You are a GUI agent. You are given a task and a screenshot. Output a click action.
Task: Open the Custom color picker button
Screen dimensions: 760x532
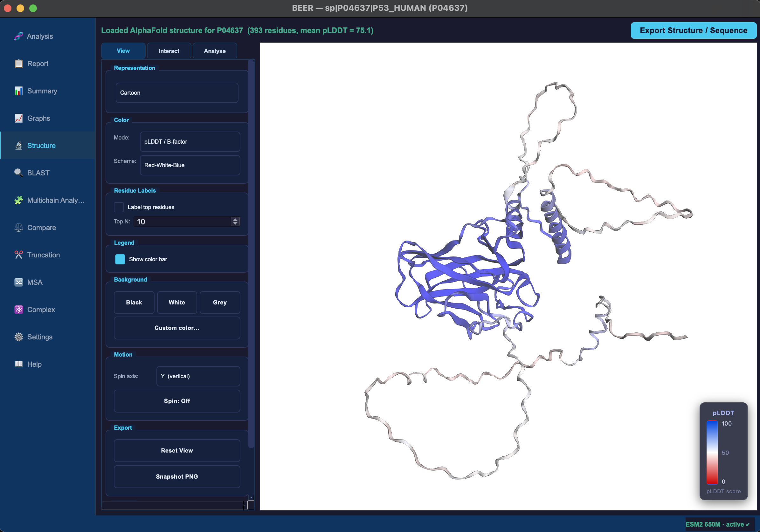point(177,328)
